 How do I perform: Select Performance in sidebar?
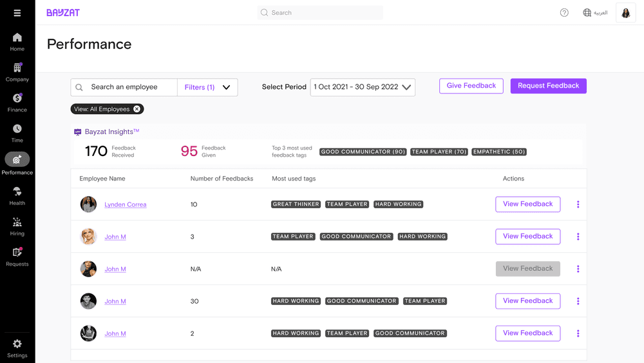click(x=17, y=164)
